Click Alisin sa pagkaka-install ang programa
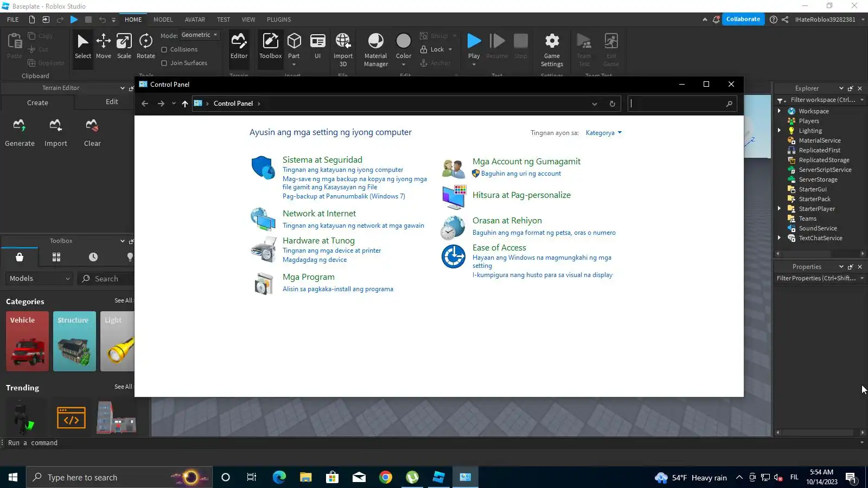 pos(338,289)
